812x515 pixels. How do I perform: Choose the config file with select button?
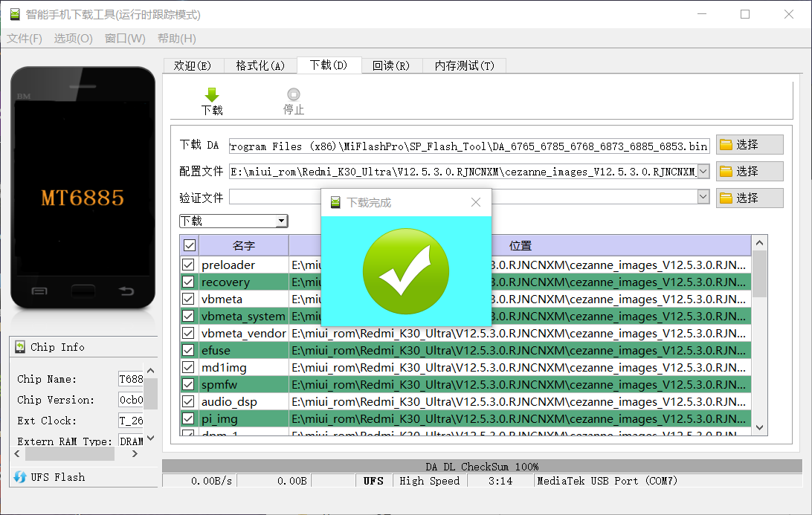point(750,172)
